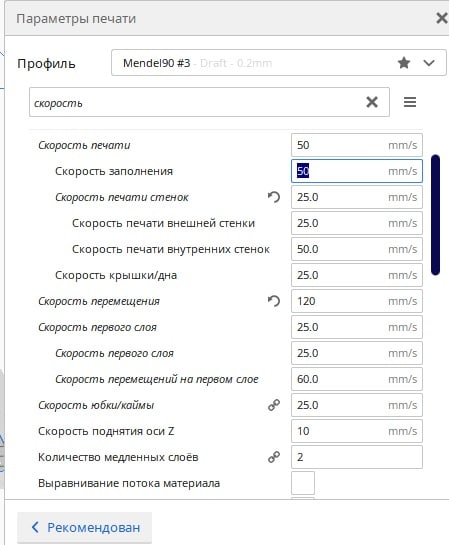Select the Скорость крышки/дна label

[x=116, y=275]
